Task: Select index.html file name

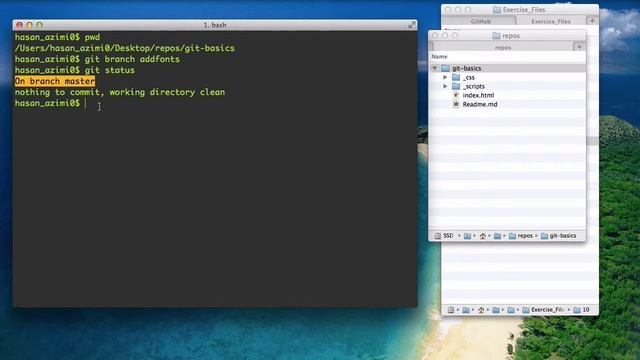Action: pos(478,95)
